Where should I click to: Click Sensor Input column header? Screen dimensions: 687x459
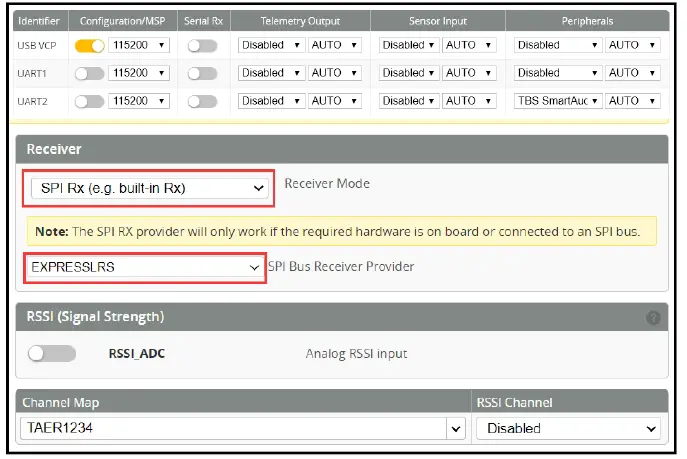tap(438, 21)
